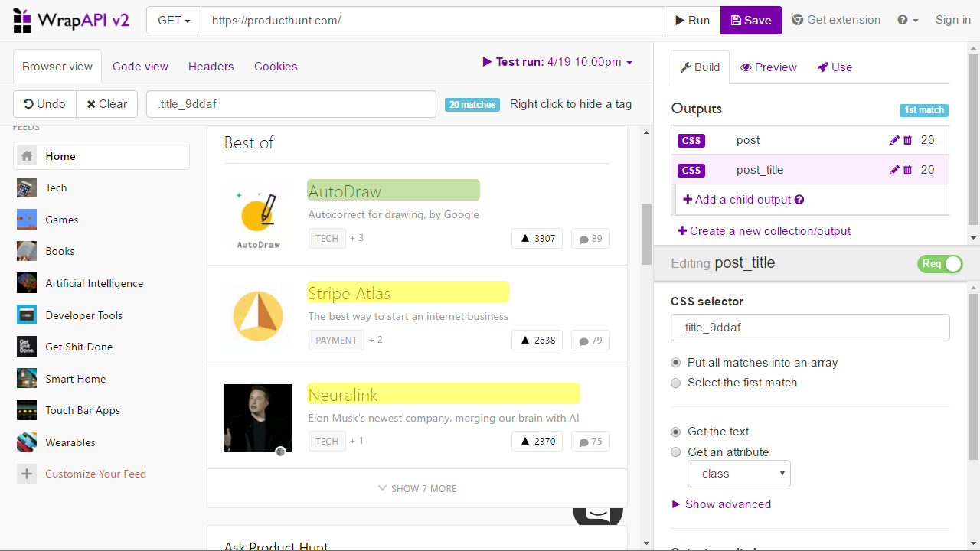Open the class attribute dropdown
Viewport: 980px width, 551px height.
[x=739, y=474]
